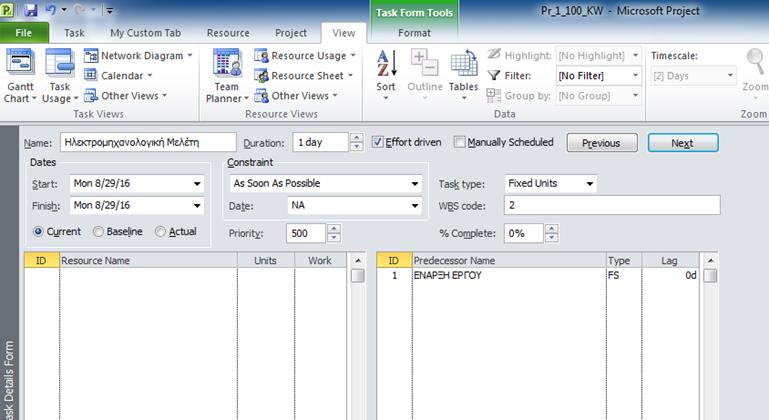Switch to the Format tab

414,33
